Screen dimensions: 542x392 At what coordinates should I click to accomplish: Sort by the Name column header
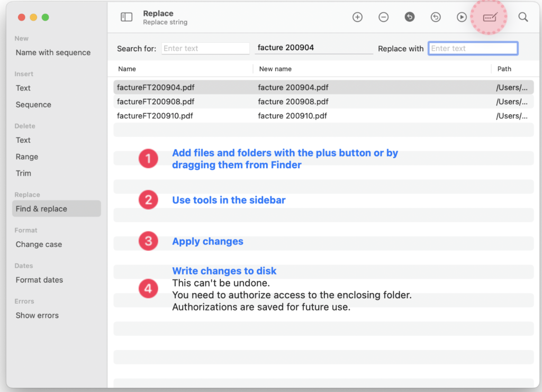[x=127, y=69]
